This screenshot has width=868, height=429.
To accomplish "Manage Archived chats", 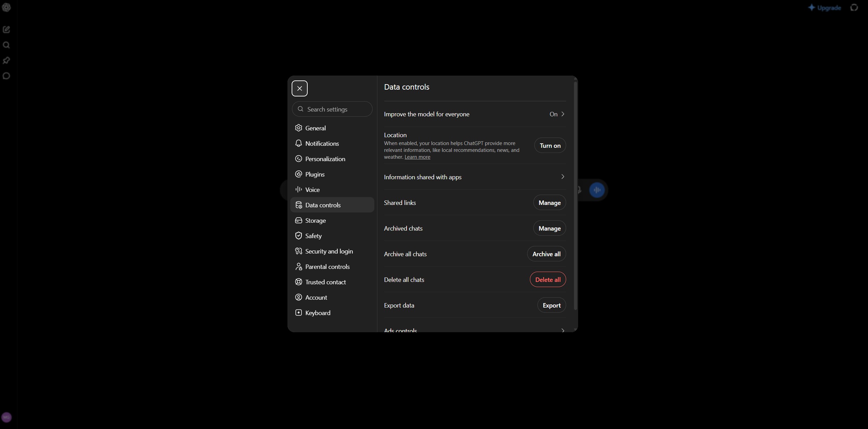I will click(549, 228).
